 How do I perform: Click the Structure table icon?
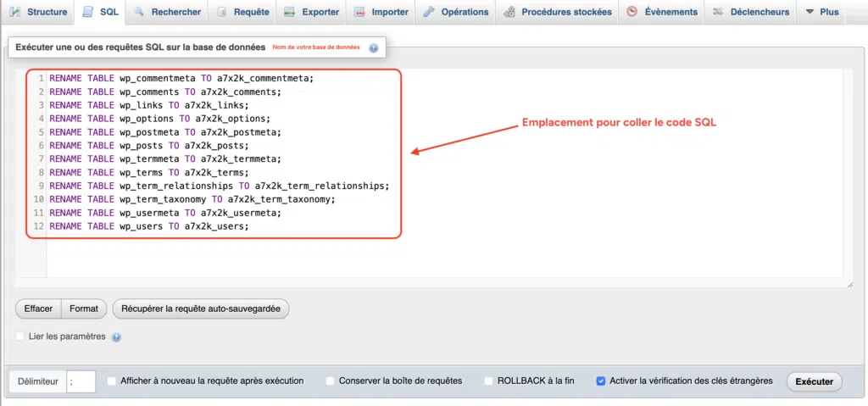tap(15, 12)
